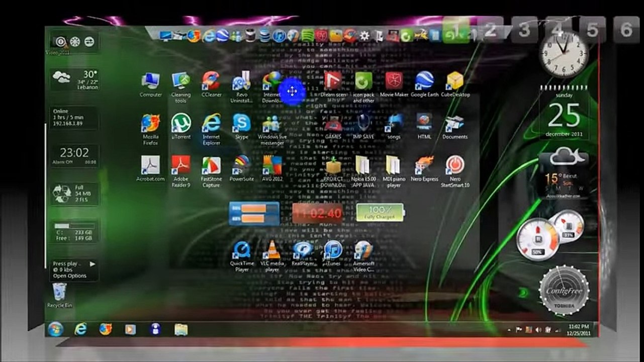644x362 pixels.
Task: Click the volume speaker tray icon
Action: 539,330
